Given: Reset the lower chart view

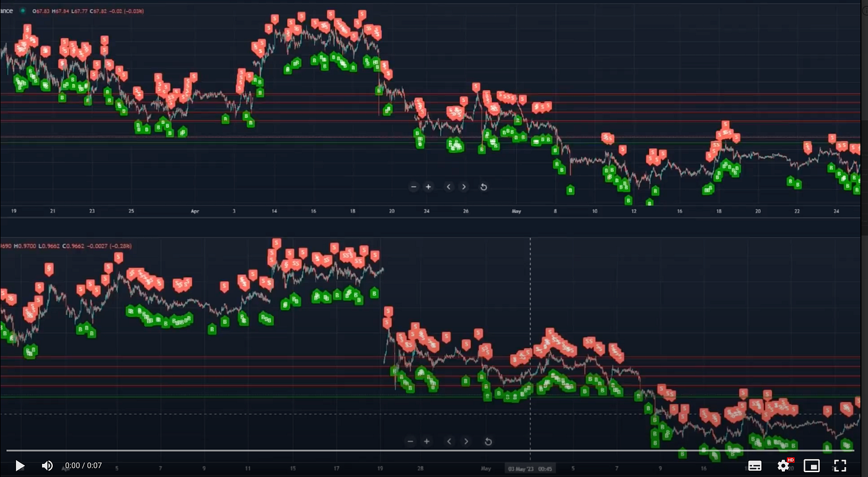Looking at the screenshot, I should [488, 442].
